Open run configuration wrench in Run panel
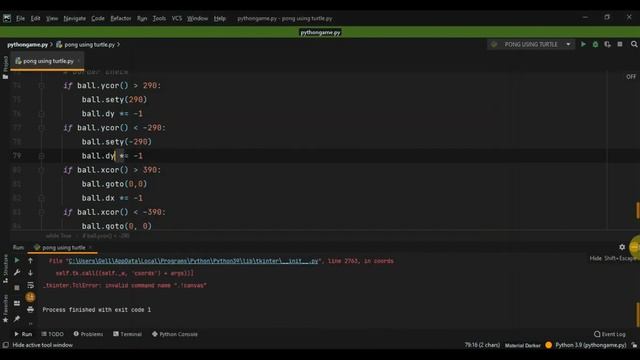Screen dimensions: 640x360 pyautogui.click(x=17, y=272)
